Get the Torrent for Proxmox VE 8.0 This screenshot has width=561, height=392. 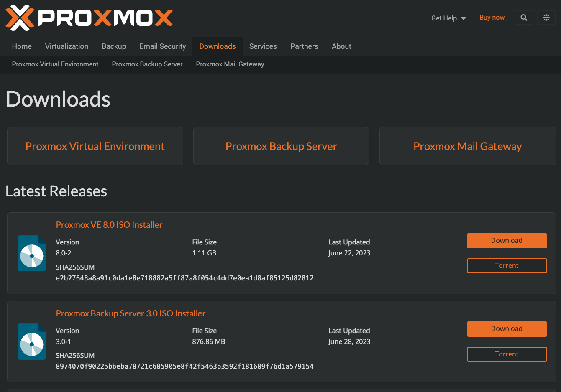point(507,266)
